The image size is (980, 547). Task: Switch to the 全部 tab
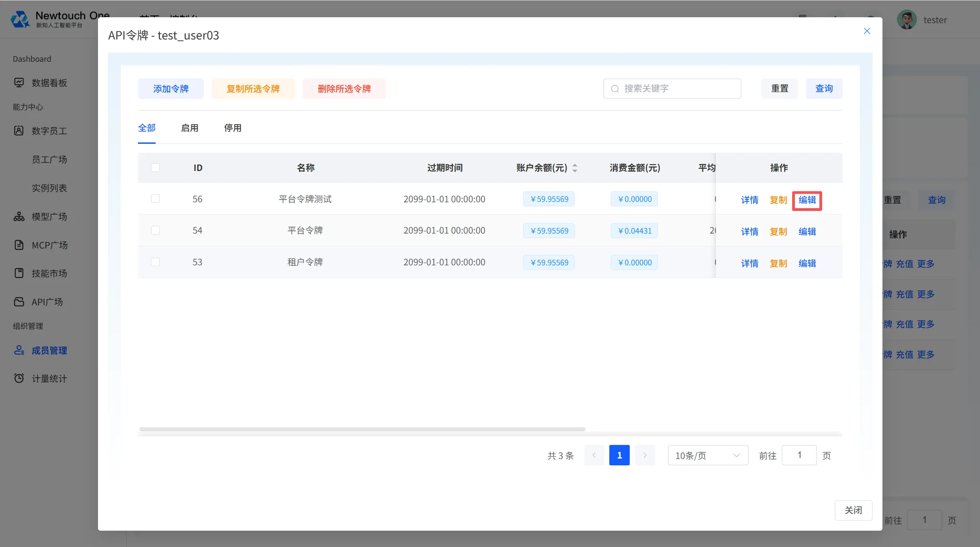pyautogui.click(x=147, y=128)
